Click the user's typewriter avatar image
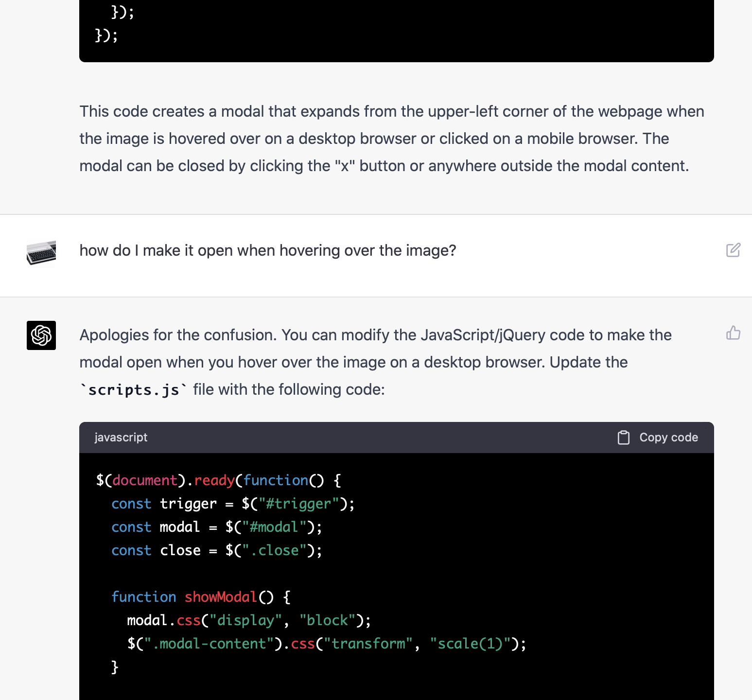Viewport: 752px width, 700px height. tap(41, 253)
